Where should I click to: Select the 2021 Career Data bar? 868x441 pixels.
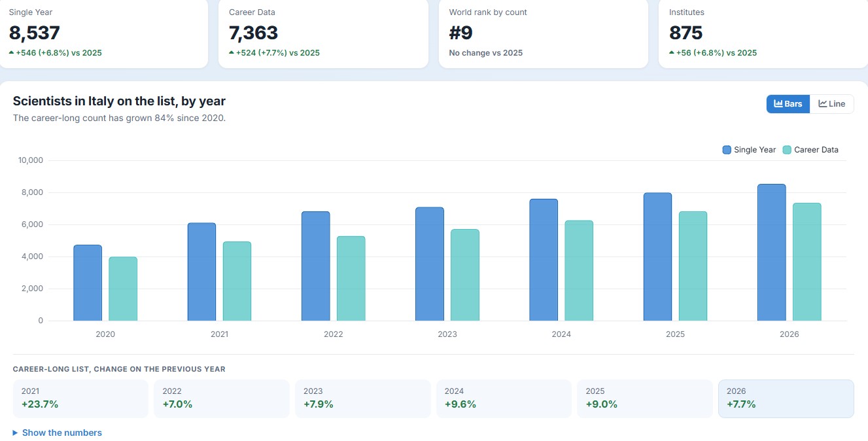237,281
